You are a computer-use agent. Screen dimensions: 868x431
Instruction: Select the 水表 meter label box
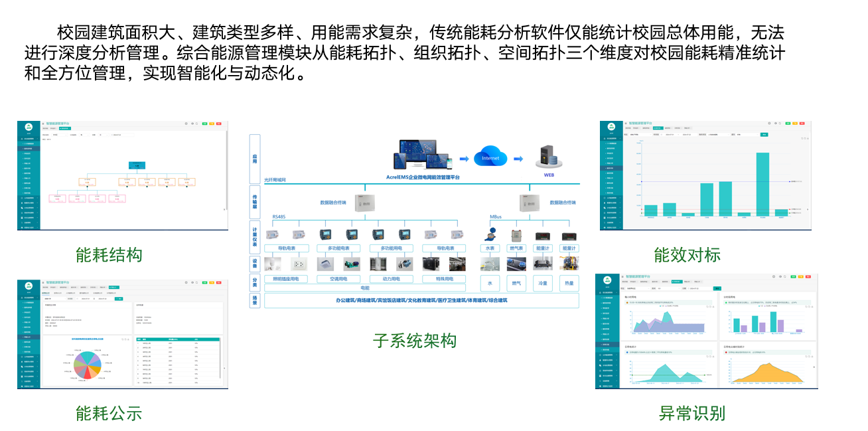point(490,248)
